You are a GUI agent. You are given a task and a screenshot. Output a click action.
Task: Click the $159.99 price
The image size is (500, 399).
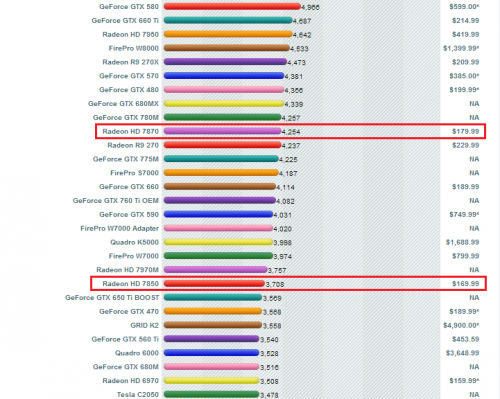(464, 381)
